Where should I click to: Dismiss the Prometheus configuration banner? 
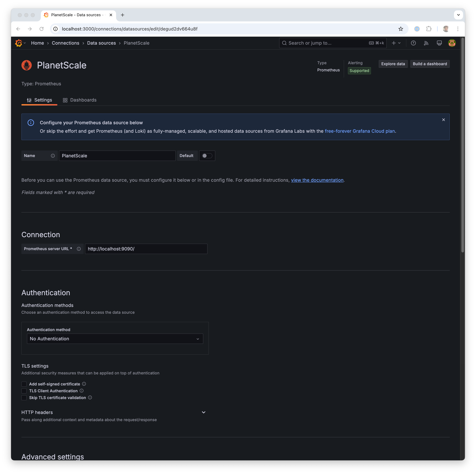(443, 120)
